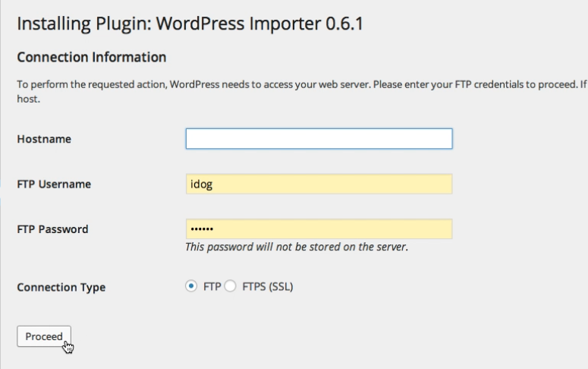Click the word host. ending the paragraph

click(28, 99)
